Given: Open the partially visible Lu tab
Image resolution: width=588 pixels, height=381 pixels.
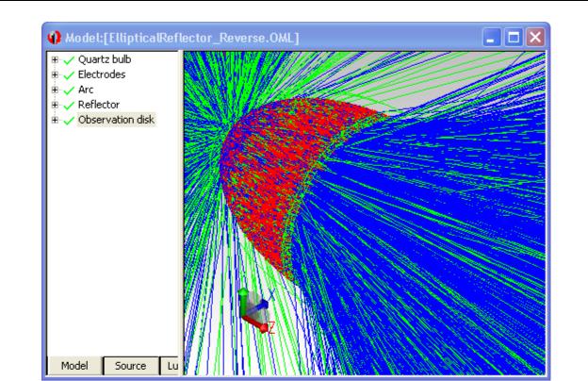Looking at the screenshot, I should point(170,366).
